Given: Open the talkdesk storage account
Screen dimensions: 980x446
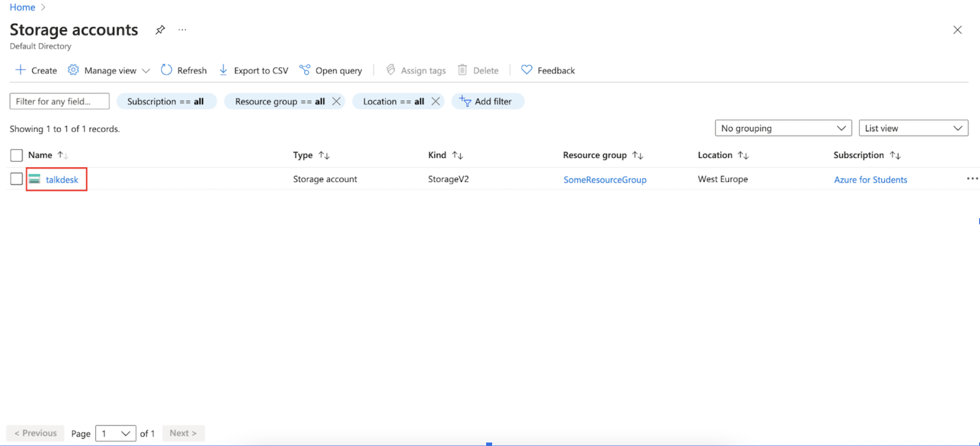Looking at the screenshot, I should coord(62,180).
